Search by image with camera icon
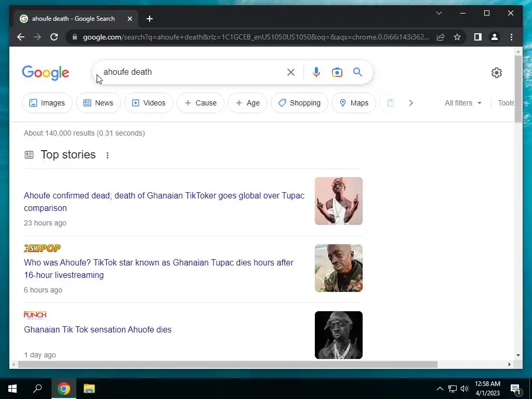The image size is (532, 399). tap(337, 72)
